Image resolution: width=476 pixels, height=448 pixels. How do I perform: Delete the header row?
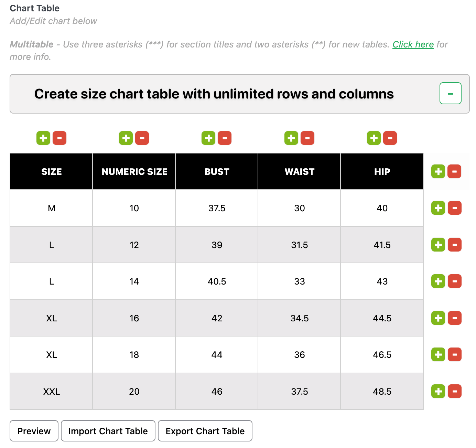click(x=455, y=171)
